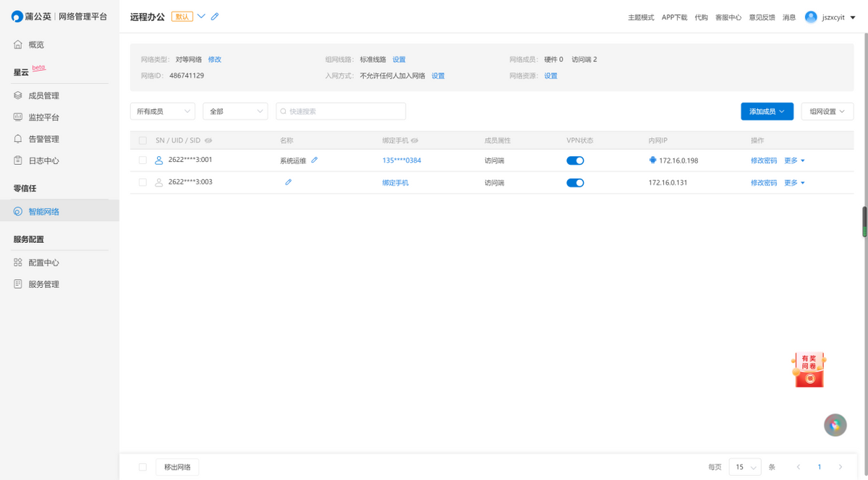Open the 所有成员 member filter dropdown

pyautogui.click(x=162, y=111)
